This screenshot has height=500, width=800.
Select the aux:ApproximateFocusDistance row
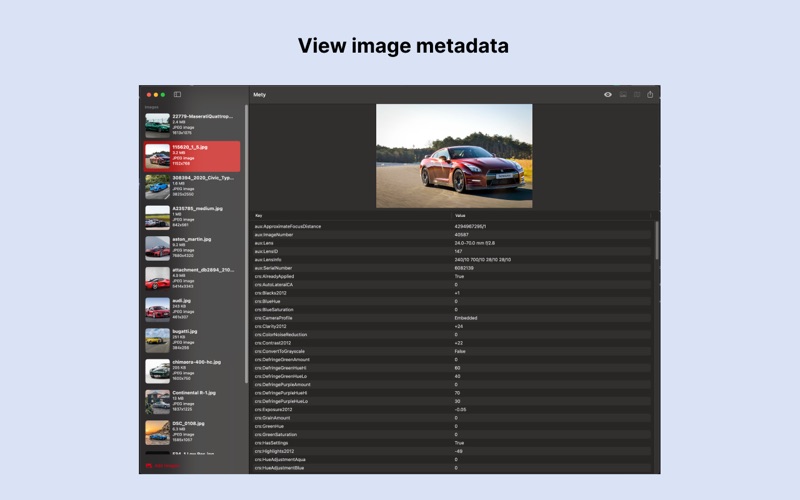451,226
